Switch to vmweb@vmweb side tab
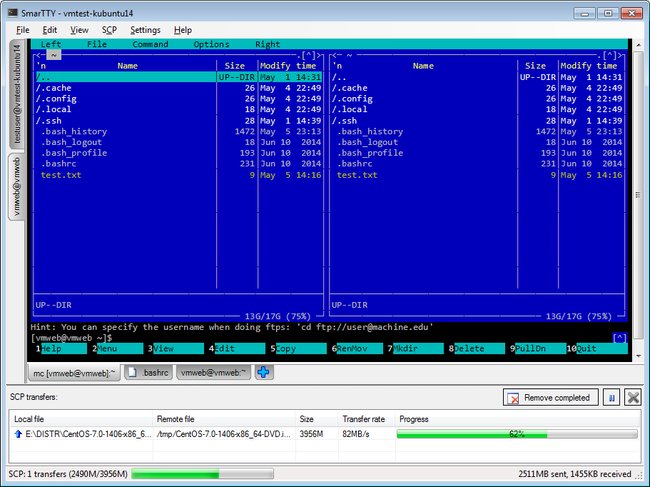 pos(16,187)
